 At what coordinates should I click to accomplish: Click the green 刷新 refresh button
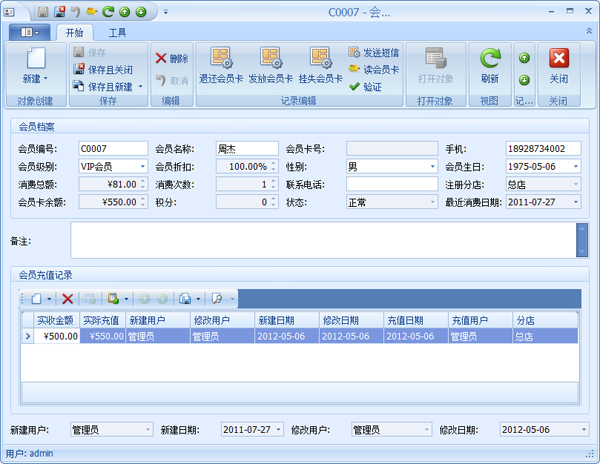tap(490, 65)
